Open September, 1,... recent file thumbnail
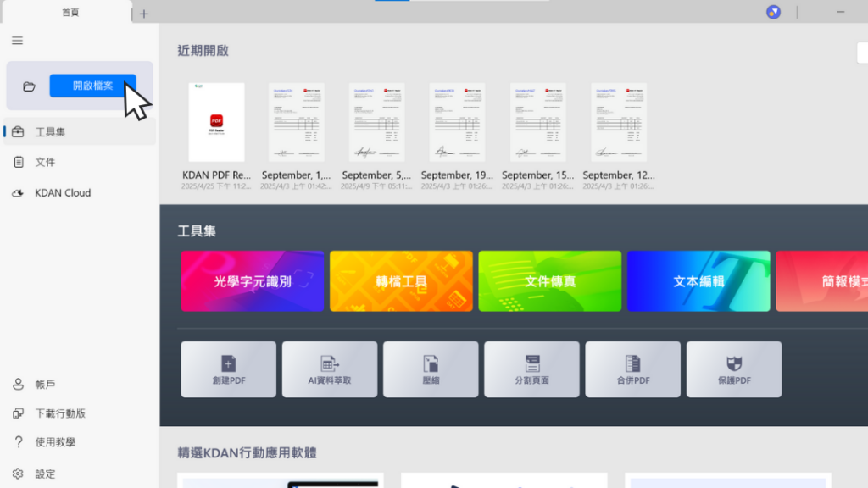Screen dimensions: 868x488 click(x=297, y=122)
